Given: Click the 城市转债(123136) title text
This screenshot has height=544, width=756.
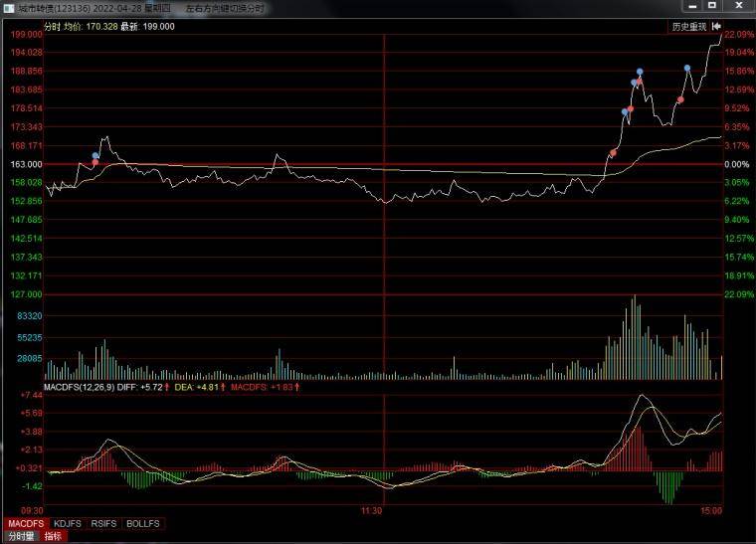Looking at the screenshot, I should pyautogui.click(x=54, y=9).
